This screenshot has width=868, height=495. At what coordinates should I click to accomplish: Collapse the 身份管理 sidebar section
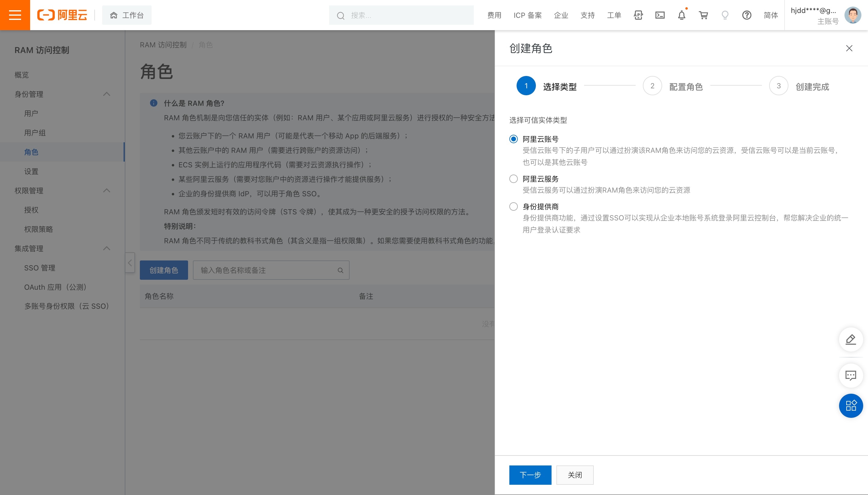(x=107, y=94)
